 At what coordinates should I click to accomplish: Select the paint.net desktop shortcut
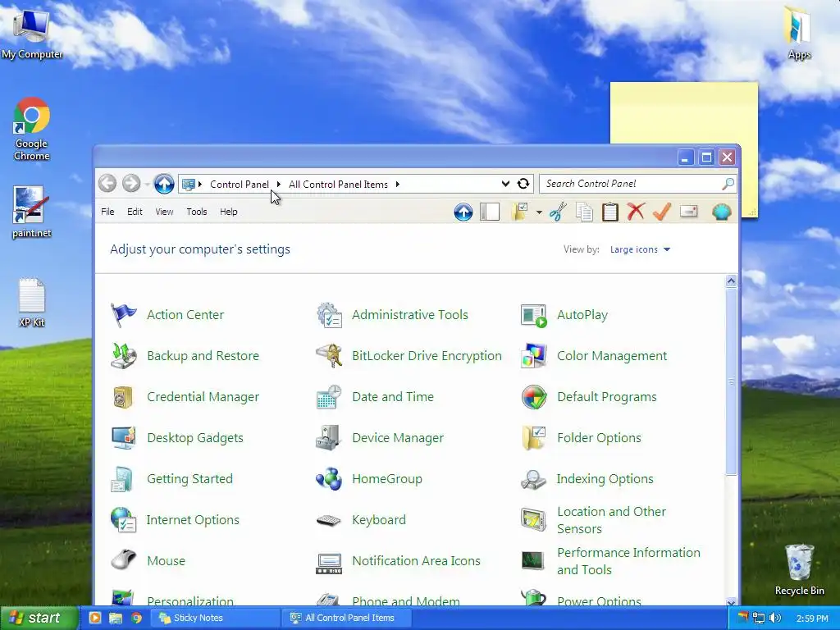click(x=32, y=212)
